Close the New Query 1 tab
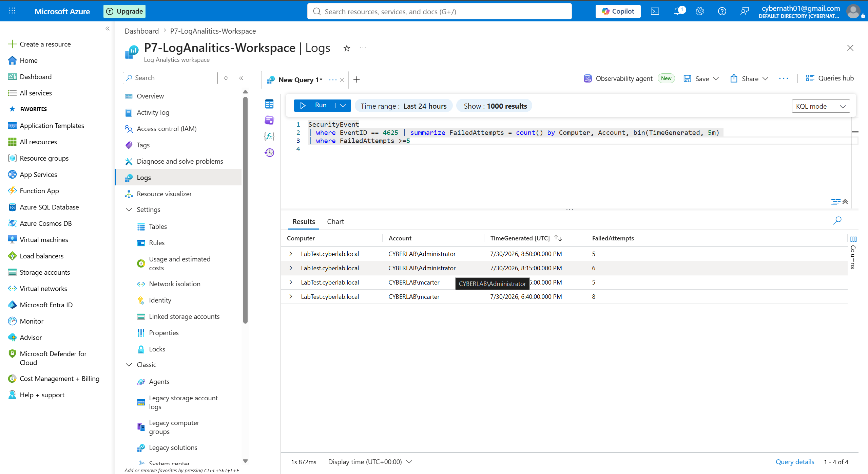868x474 pixels. pyautogui.click(x=342, y=80)
